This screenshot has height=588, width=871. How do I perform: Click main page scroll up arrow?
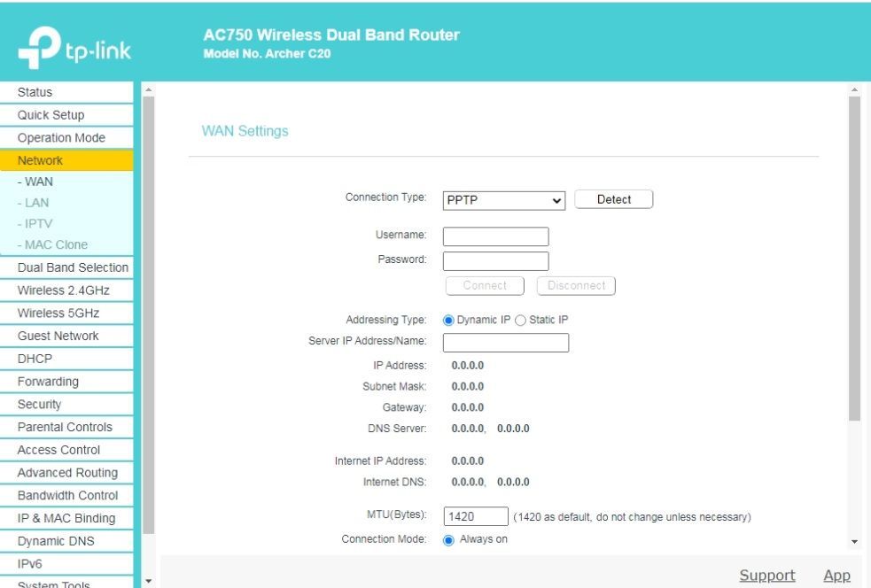point(854,90)
